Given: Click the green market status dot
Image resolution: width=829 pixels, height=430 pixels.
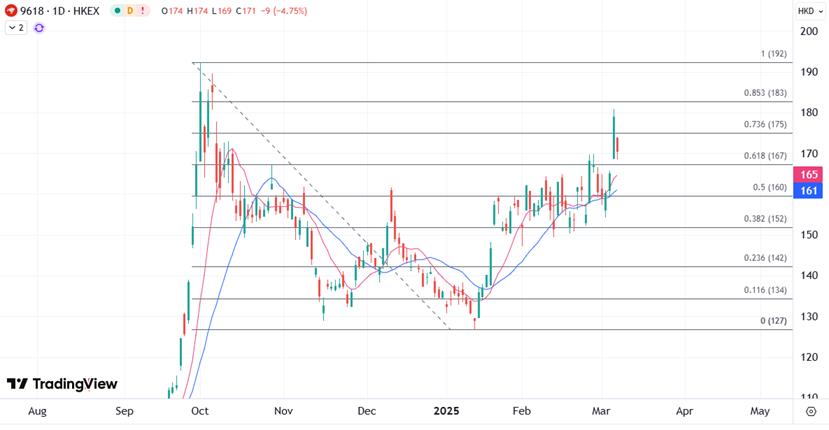Looking at the screenshot, I should click(118, 10).
